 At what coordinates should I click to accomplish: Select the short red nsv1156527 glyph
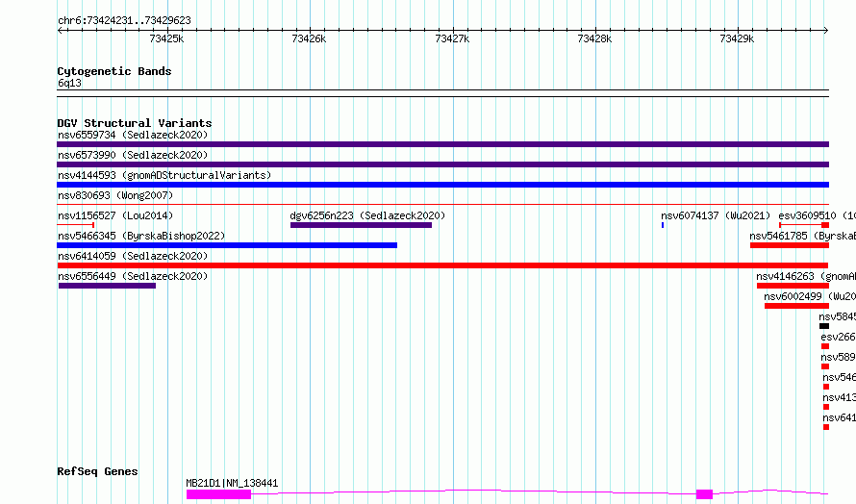[76, 225]
